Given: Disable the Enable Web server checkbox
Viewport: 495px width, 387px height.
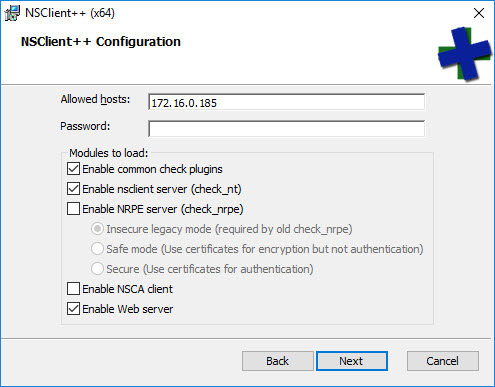Looking at the screenshot, I should pos(73,309).
